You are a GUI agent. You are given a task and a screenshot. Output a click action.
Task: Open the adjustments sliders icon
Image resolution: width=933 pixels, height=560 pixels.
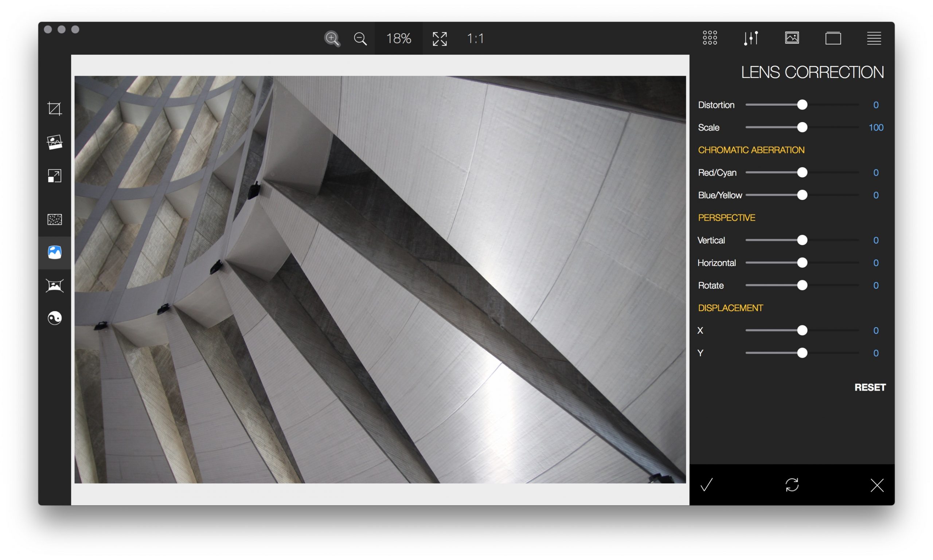pos(751,38)
